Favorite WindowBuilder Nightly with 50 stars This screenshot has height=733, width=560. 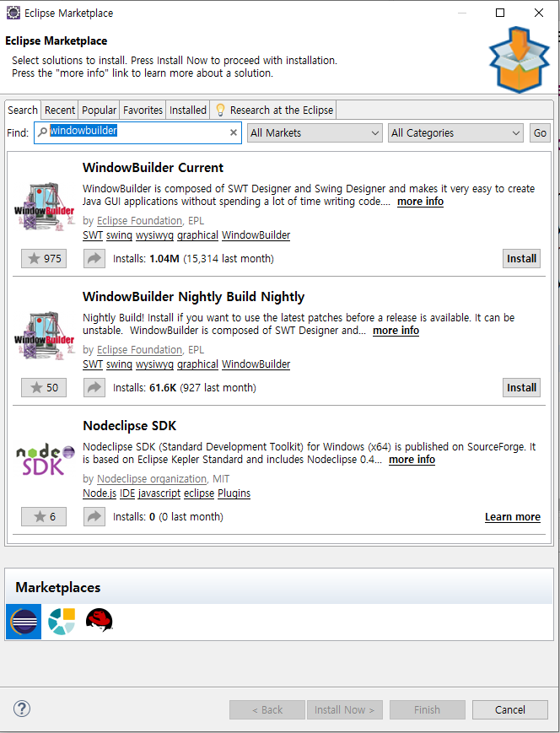point(44,387)
